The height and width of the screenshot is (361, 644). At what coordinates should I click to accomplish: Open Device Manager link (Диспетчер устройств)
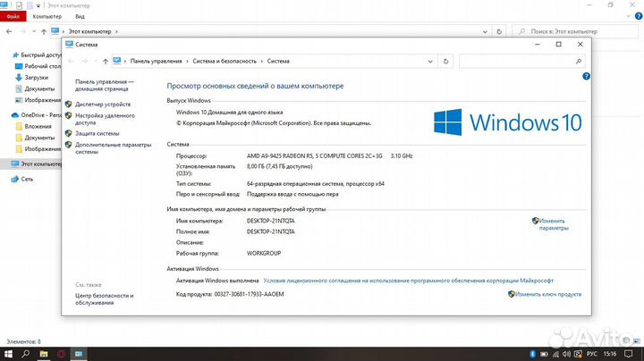pos(103,105)
